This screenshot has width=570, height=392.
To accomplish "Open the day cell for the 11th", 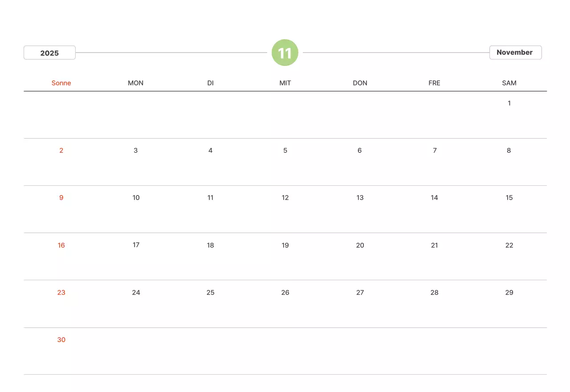I will 211,198.
